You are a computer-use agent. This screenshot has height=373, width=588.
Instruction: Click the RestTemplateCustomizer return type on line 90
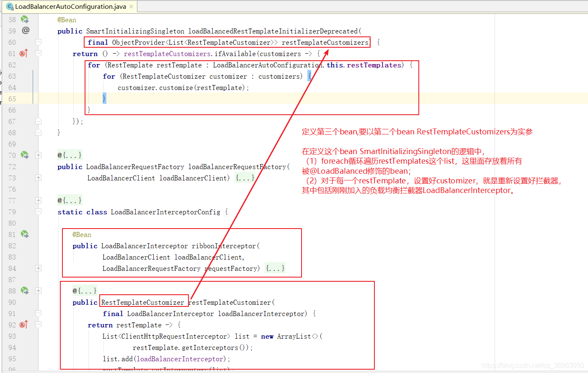click(143, 302)
